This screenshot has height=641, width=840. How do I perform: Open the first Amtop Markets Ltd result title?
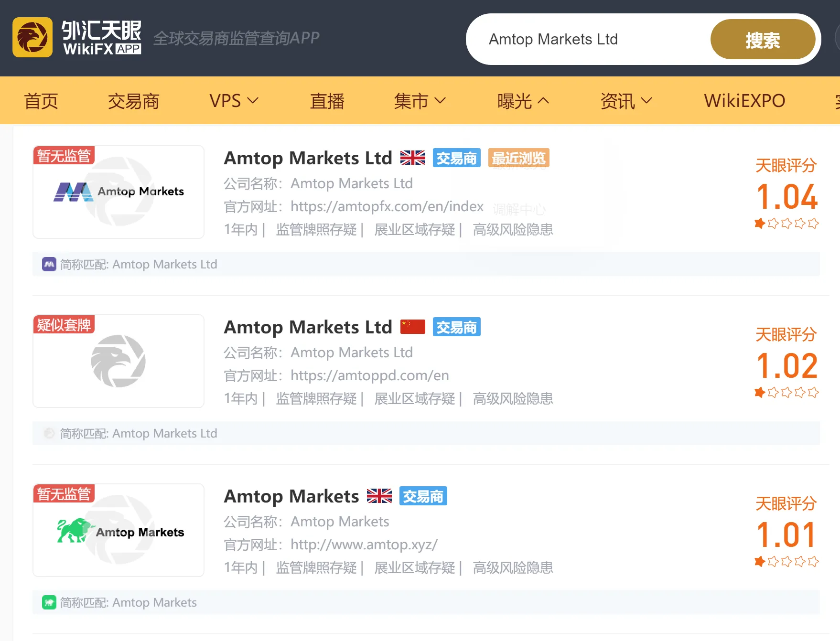[308, 158]
